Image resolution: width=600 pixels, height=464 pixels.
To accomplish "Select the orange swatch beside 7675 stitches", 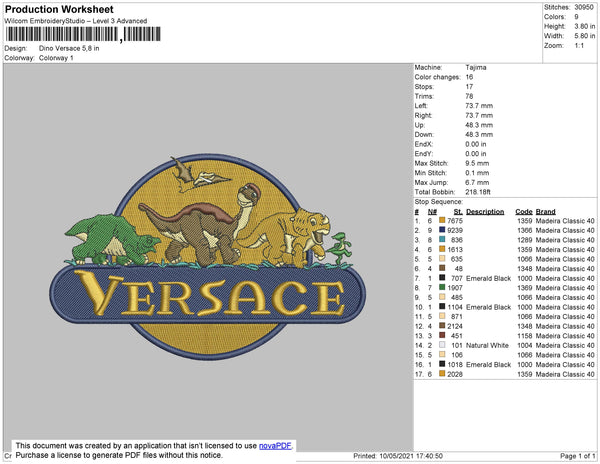I will tap(442, 220).
